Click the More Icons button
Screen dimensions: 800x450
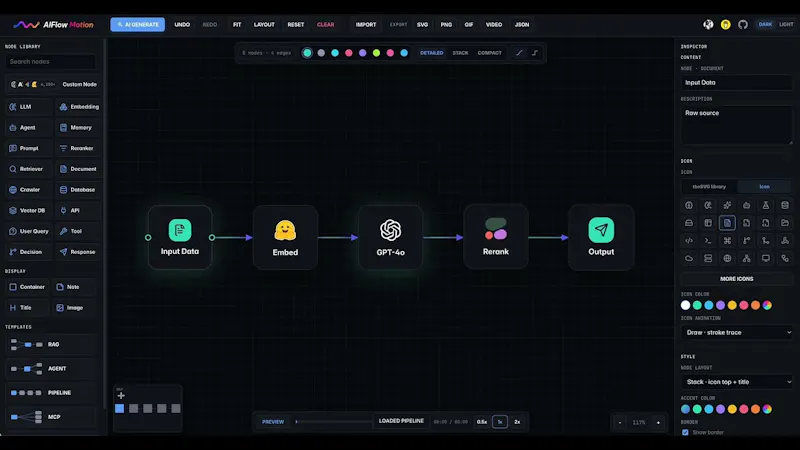click(x=737, y=279)
